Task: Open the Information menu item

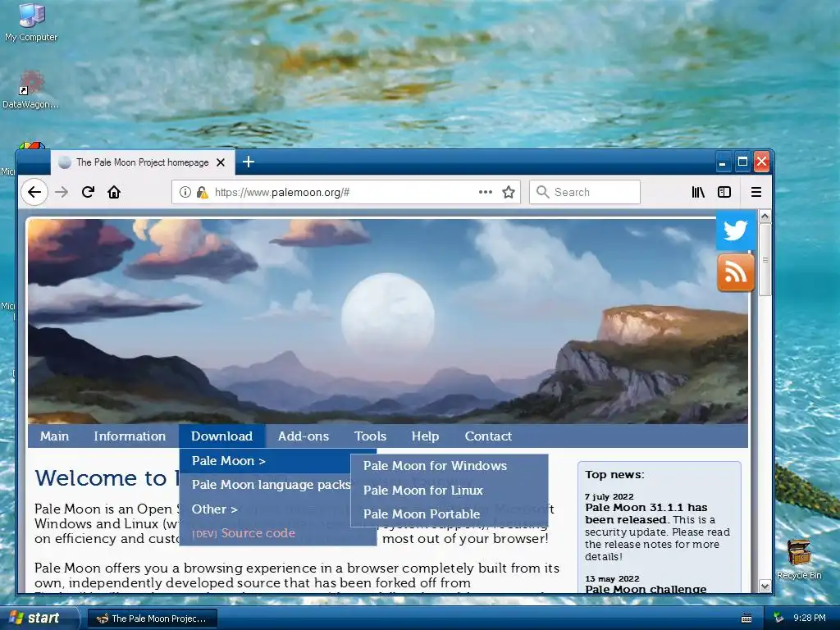Action: (130, 436)
